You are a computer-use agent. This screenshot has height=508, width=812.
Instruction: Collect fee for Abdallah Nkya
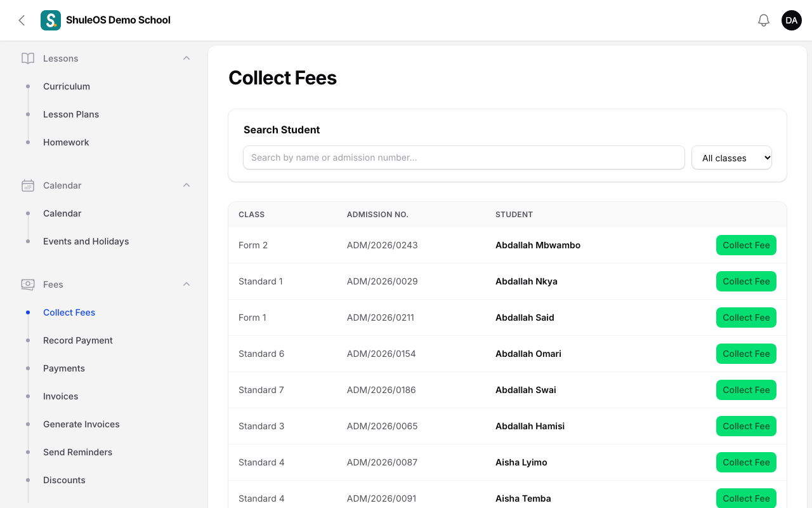click(746, 281)
